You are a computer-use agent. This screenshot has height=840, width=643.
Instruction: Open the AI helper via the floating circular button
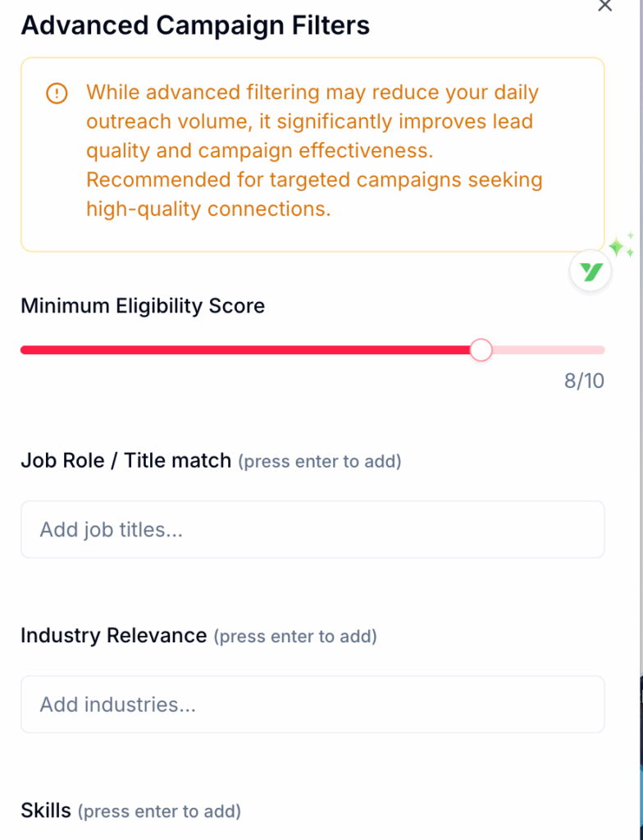590,270
